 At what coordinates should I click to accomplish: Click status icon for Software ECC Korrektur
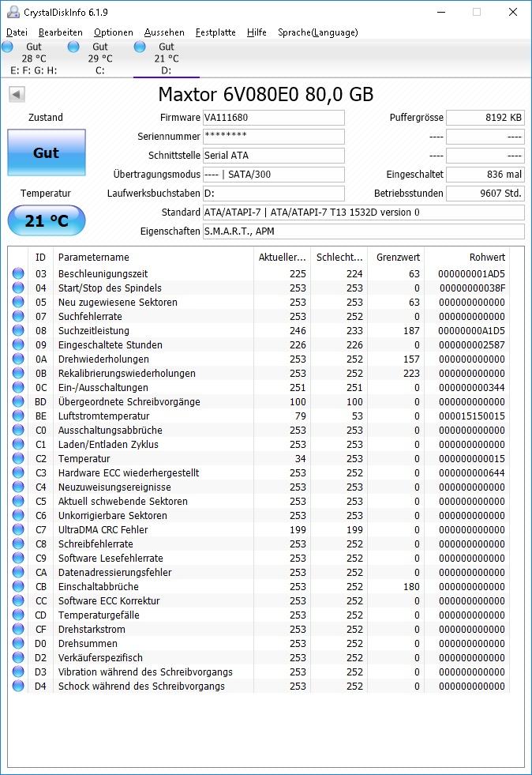18,600
